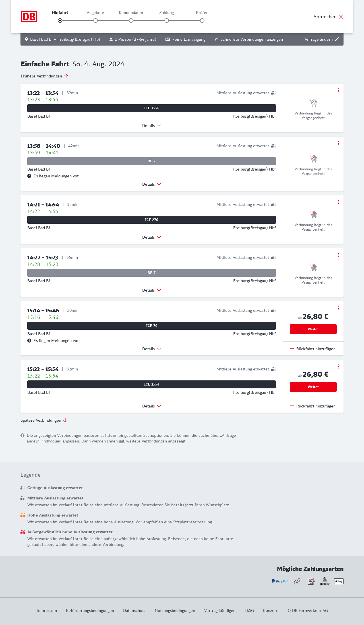The image size is (364, 625).
Task: Click the DB logo
Action: 29,17
